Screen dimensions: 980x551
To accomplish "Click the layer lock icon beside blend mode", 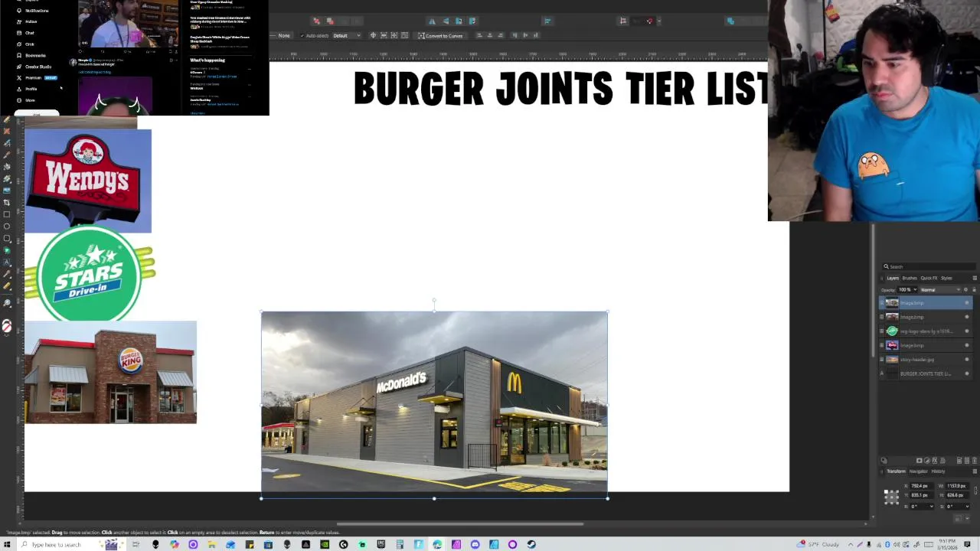I will tap(974, 290).
